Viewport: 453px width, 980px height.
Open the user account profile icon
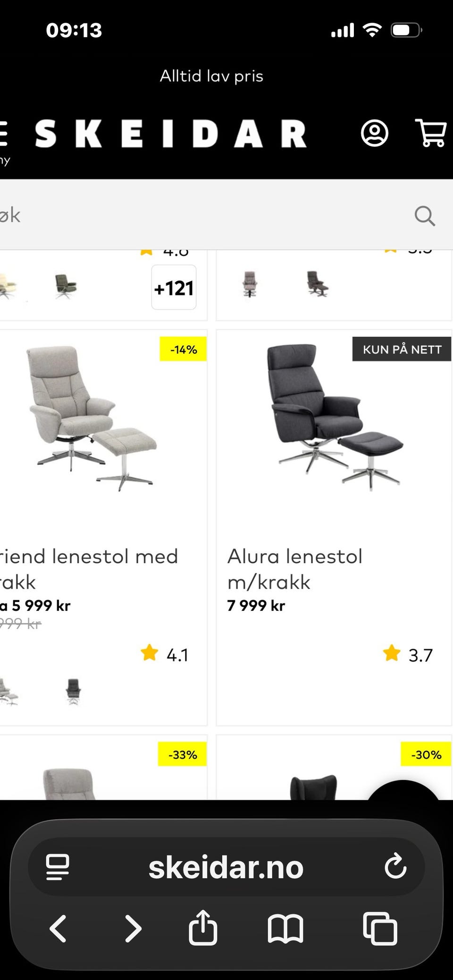tap(375, 133)
